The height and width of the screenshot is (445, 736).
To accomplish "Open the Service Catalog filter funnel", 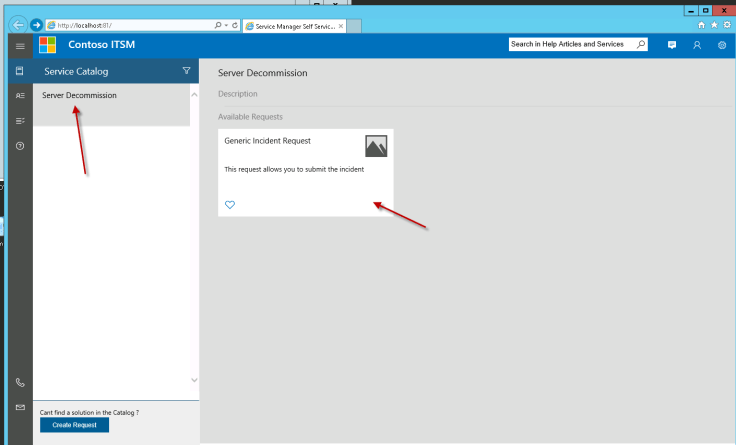I will 186,71.
